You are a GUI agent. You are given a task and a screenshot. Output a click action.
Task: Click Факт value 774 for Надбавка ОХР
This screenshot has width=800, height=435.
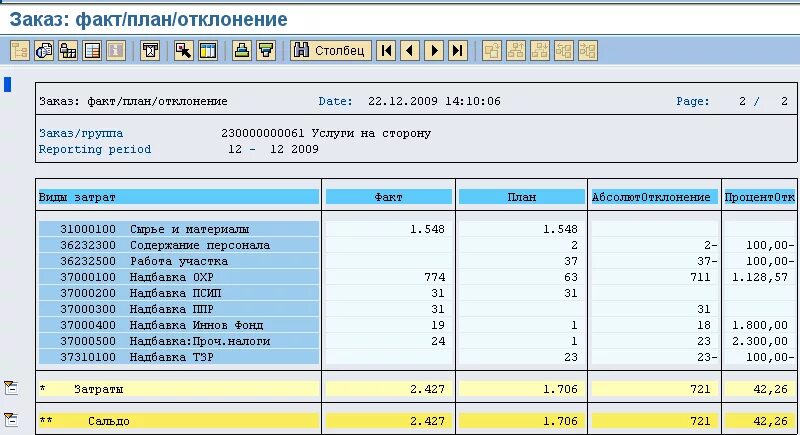435,277
